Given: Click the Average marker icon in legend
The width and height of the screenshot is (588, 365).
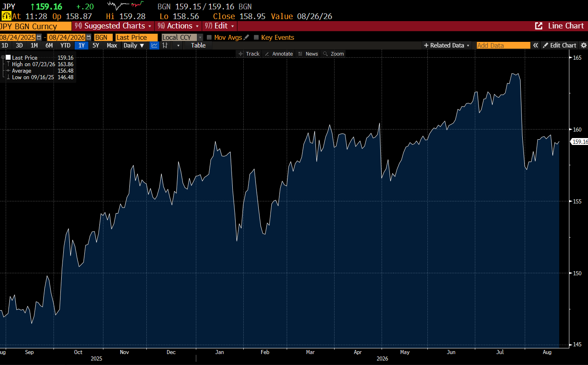Looking at the screenshot, I should tap(8, 71).
